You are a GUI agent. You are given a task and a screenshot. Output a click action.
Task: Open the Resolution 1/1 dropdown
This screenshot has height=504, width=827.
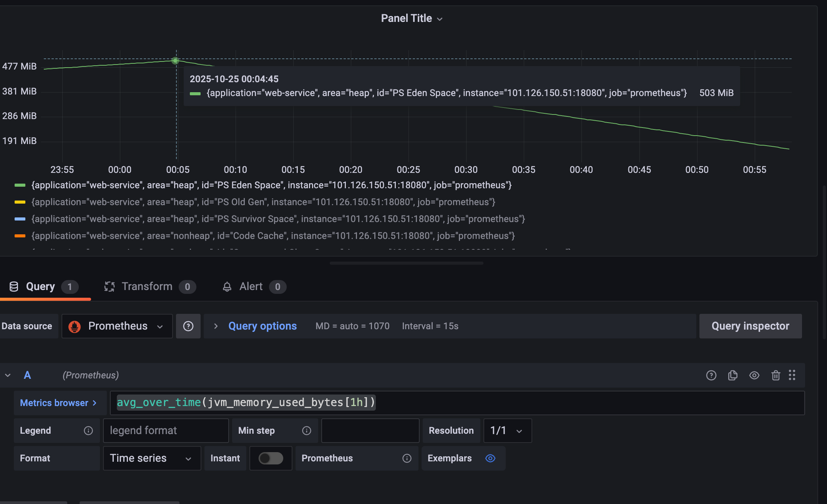click(x=507, y=431)
